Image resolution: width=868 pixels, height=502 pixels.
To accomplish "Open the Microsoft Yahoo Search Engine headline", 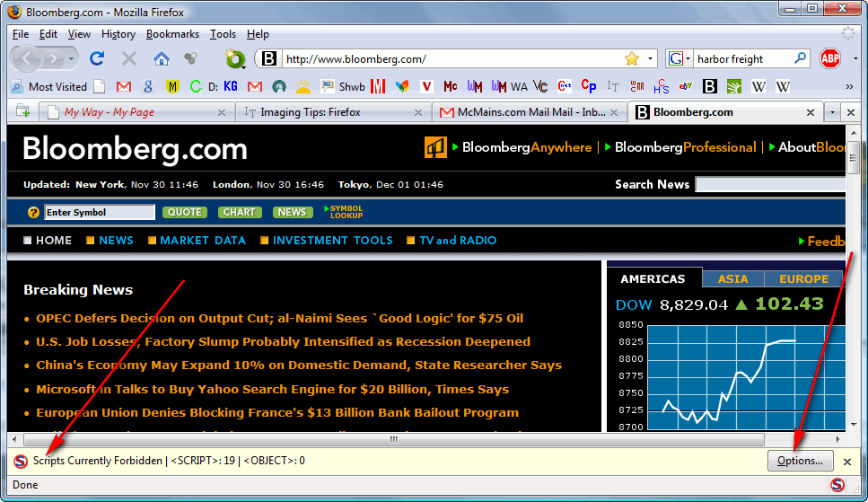I will point(272,389).
